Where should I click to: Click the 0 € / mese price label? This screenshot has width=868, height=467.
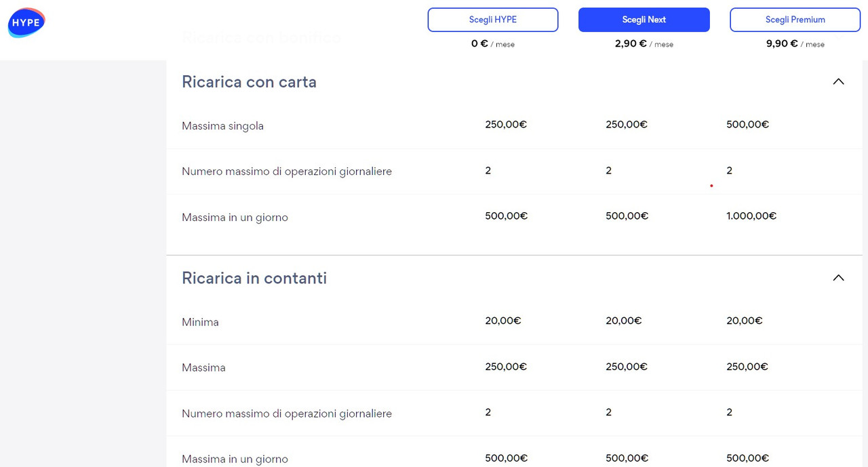click(x=492, y=44)
